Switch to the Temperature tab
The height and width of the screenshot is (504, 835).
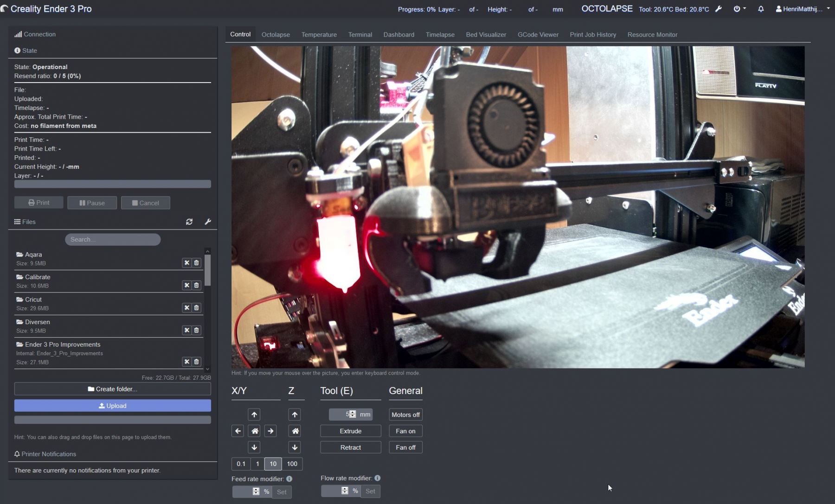319,35
